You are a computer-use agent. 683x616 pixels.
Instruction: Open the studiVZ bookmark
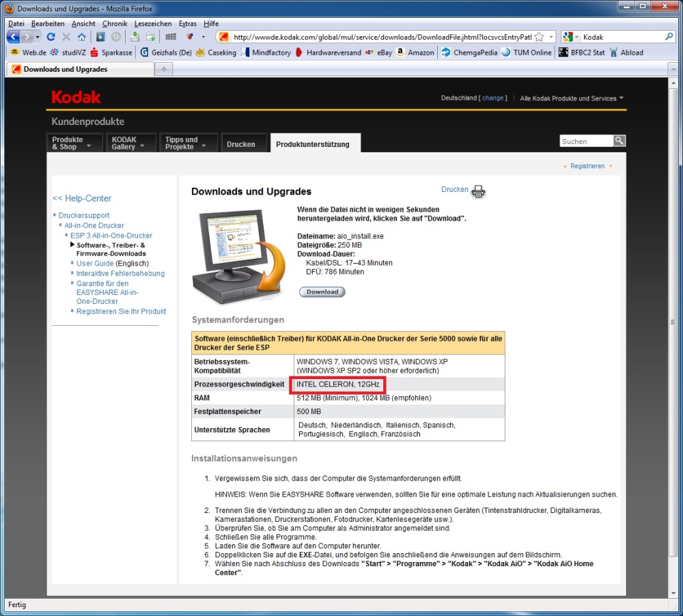tap(68, 53)
